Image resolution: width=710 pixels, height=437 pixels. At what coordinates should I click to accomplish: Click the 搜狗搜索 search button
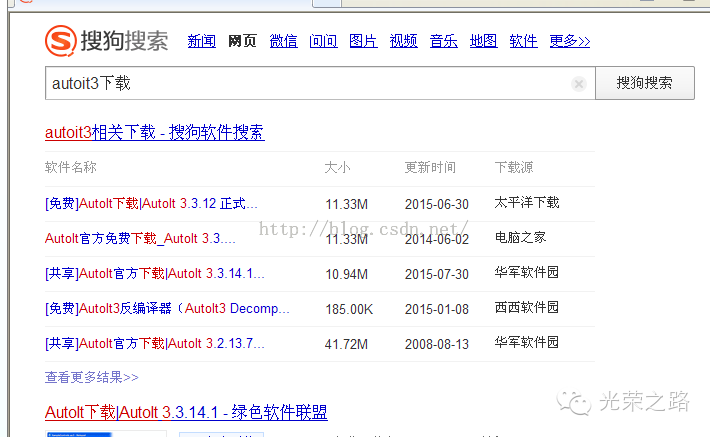pyautogui.click(x=644, y=83)
